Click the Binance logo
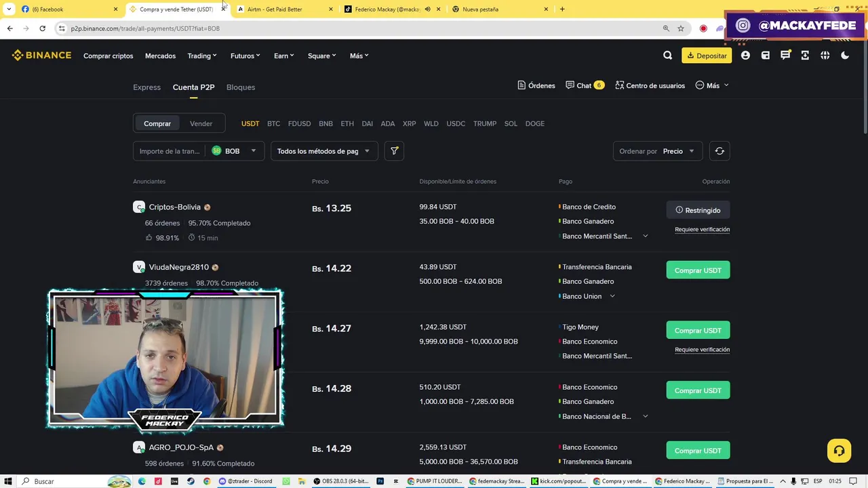The width and height of the screenshot is (868, 488). coord(41,56)
